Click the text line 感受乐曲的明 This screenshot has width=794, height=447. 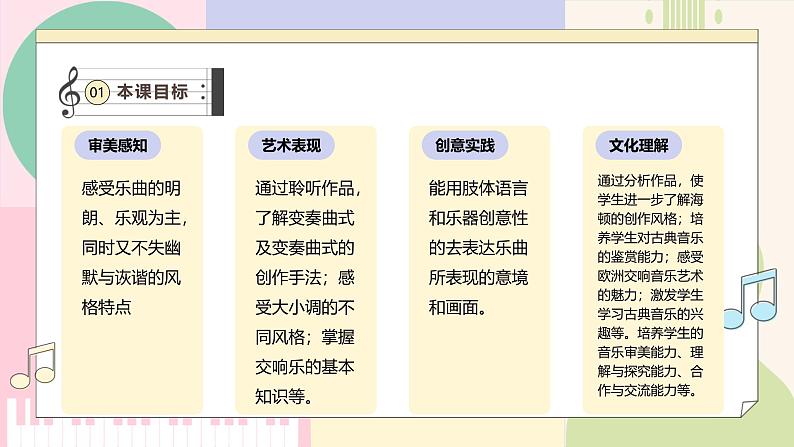131,188
